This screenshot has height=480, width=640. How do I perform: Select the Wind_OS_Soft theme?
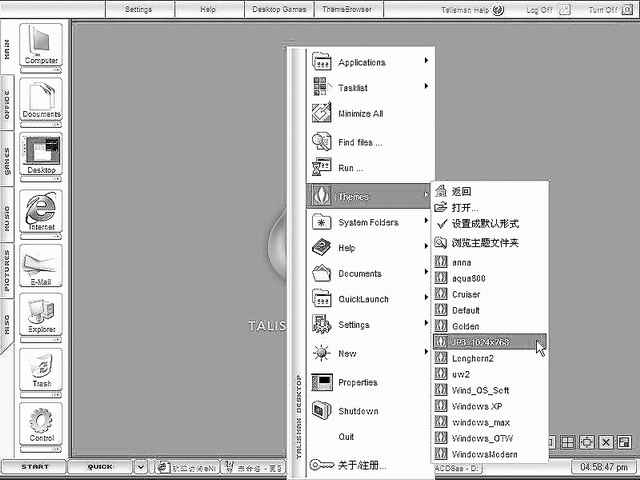tap(490, 390)
